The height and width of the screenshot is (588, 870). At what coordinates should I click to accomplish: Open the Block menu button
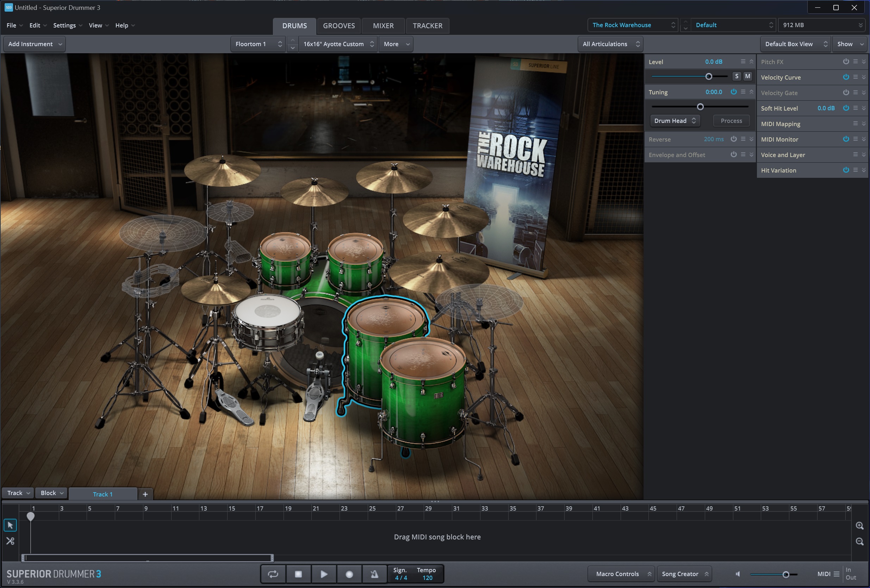click(52, 493)
